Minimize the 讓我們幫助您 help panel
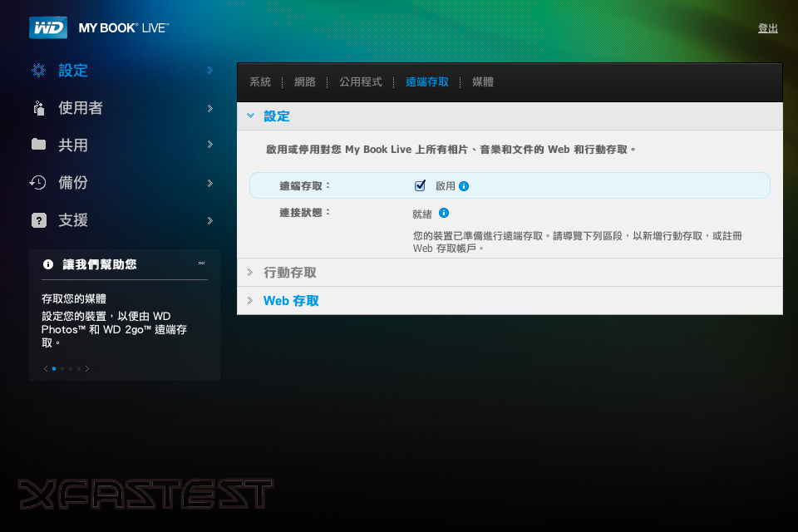798x532 pixels. 201,264
